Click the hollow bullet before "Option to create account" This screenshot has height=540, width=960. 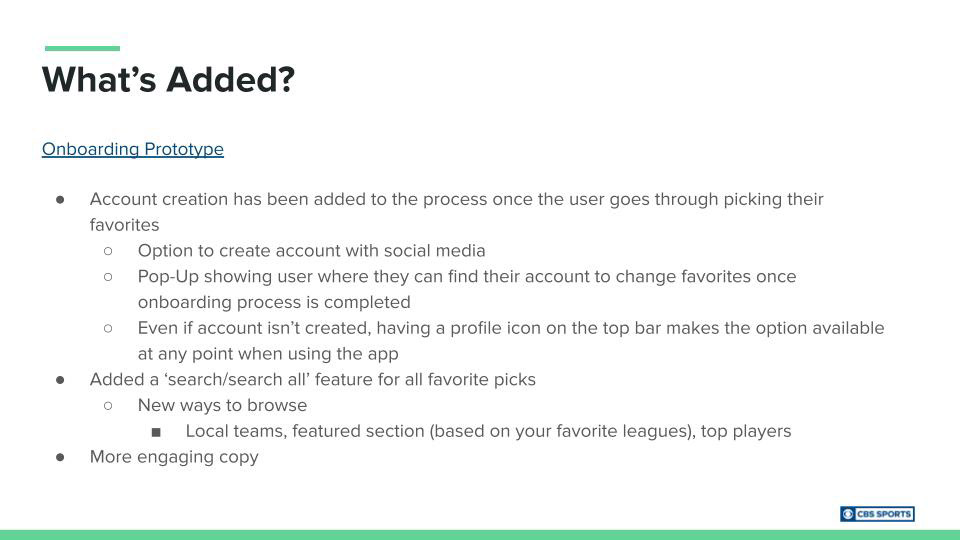click(x=108, y=251)
